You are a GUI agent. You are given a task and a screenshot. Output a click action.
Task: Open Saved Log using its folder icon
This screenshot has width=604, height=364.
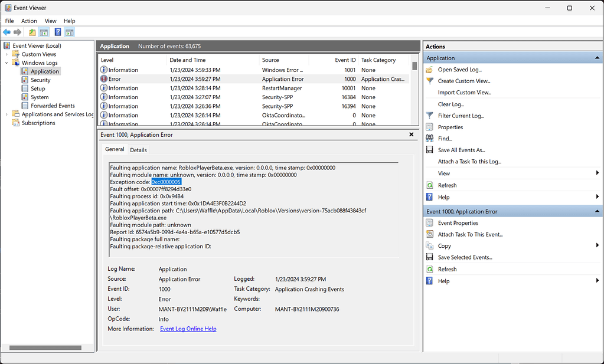429,69
